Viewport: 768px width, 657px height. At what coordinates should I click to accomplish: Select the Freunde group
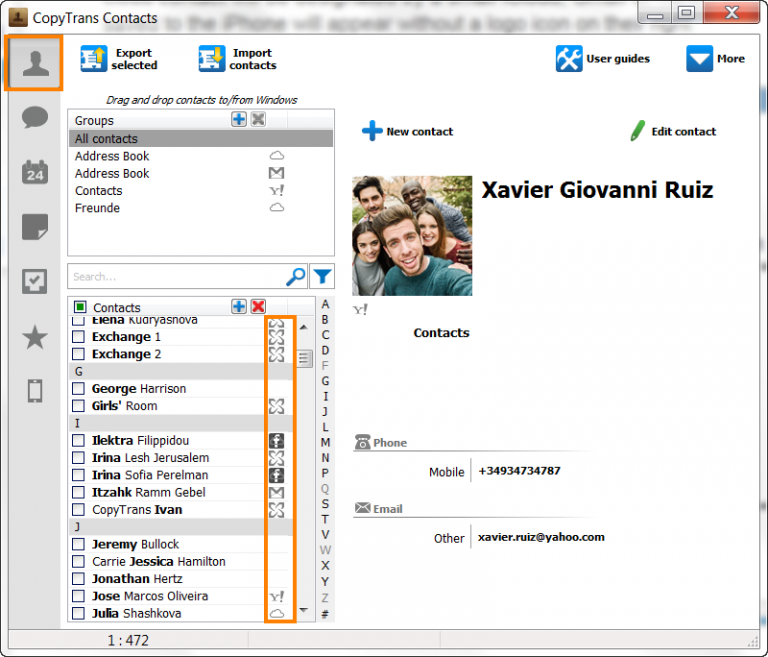click(98, 208)
